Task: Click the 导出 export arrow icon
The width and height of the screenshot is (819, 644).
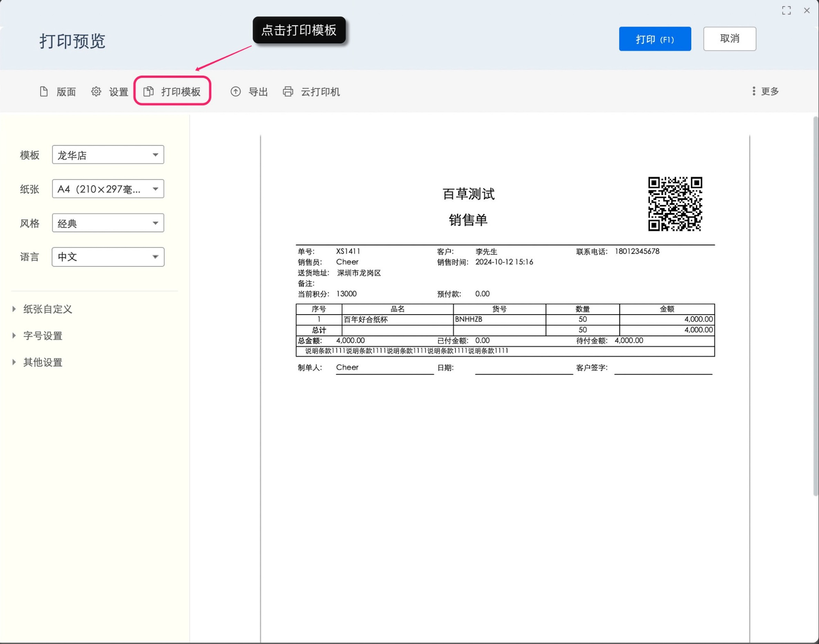Action: pyautogui.click(x=235, y=91)
